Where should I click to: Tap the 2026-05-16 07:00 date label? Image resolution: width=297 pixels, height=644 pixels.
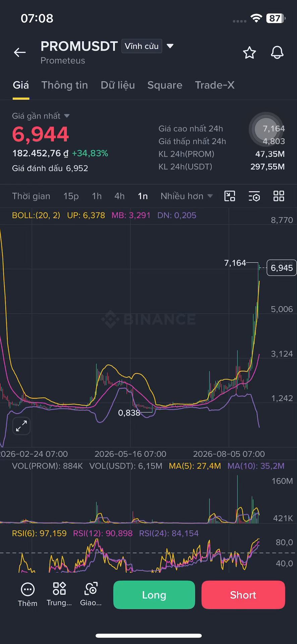click(130, 454)
